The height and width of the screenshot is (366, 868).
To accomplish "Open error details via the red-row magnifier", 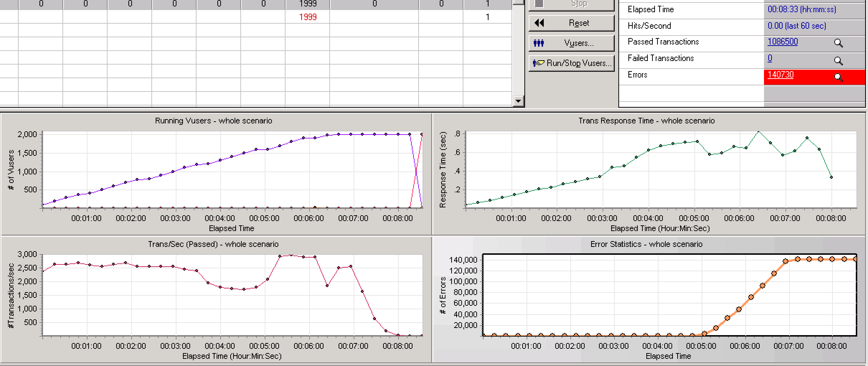I will [838, 77].
